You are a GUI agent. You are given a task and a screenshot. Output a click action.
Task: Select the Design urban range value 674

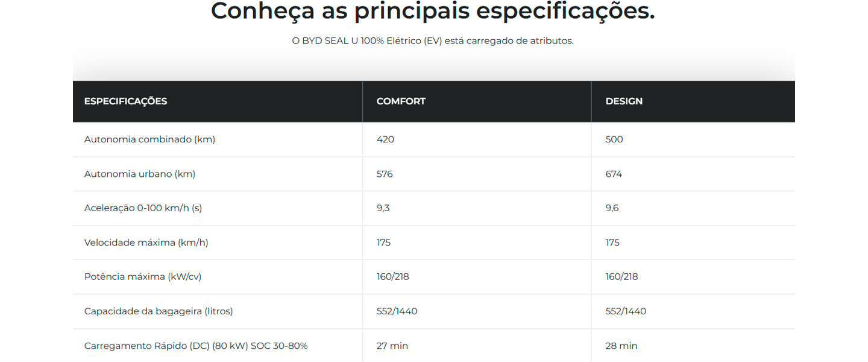(x=614, y=174)
